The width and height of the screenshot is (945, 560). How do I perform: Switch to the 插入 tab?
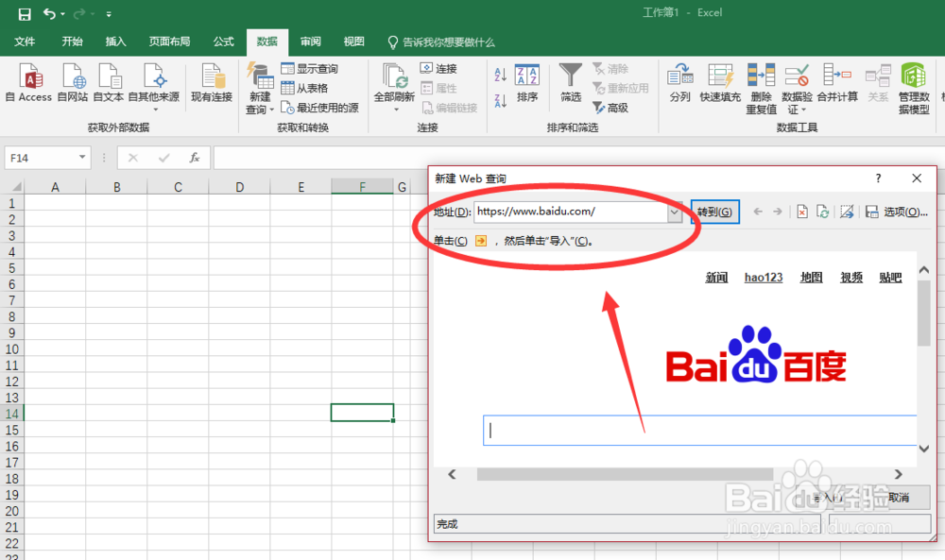click(x=115, y=42)
